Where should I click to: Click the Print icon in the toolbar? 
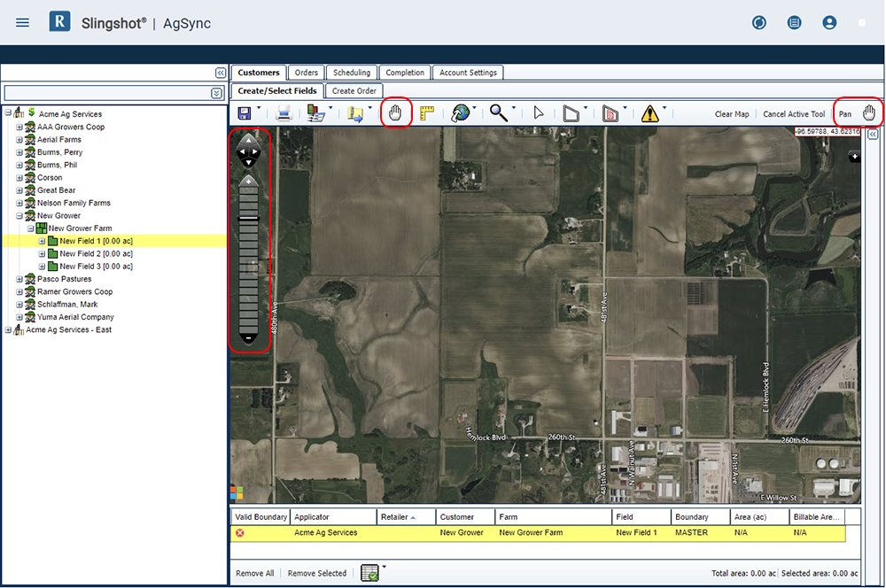click(284, 113)
